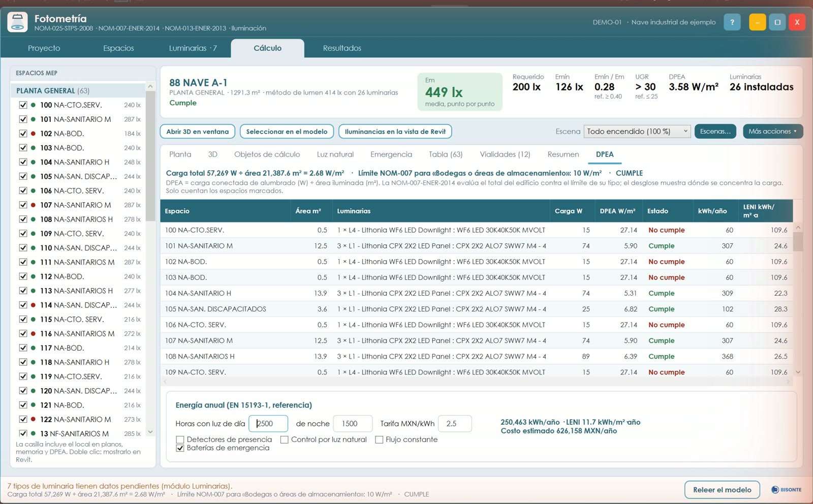Viewport: 813px width, 504px height.
Task: Collapse the PLANTA GENERAL group header
Action: pyautogui.click(x=78, y=90)
